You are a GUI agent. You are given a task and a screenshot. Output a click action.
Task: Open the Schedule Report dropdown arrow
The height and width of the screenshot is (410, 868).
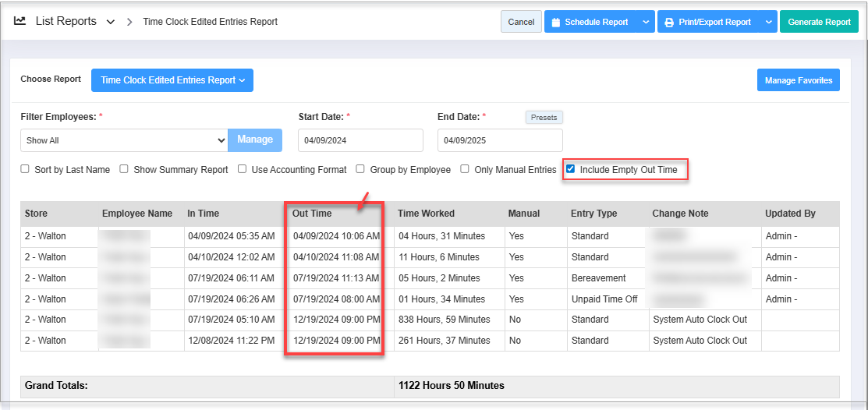pyautogui.click(x=646, y=22)
